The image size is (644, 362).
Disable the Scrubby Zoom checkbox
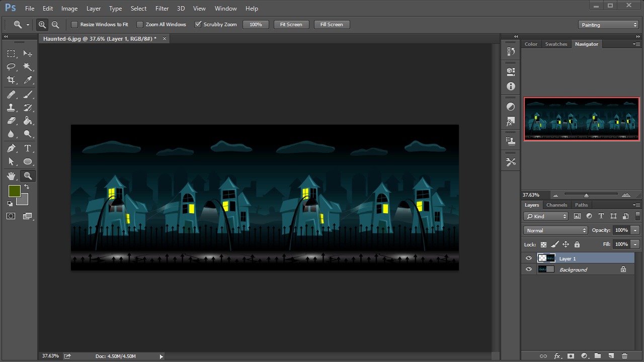198,25
